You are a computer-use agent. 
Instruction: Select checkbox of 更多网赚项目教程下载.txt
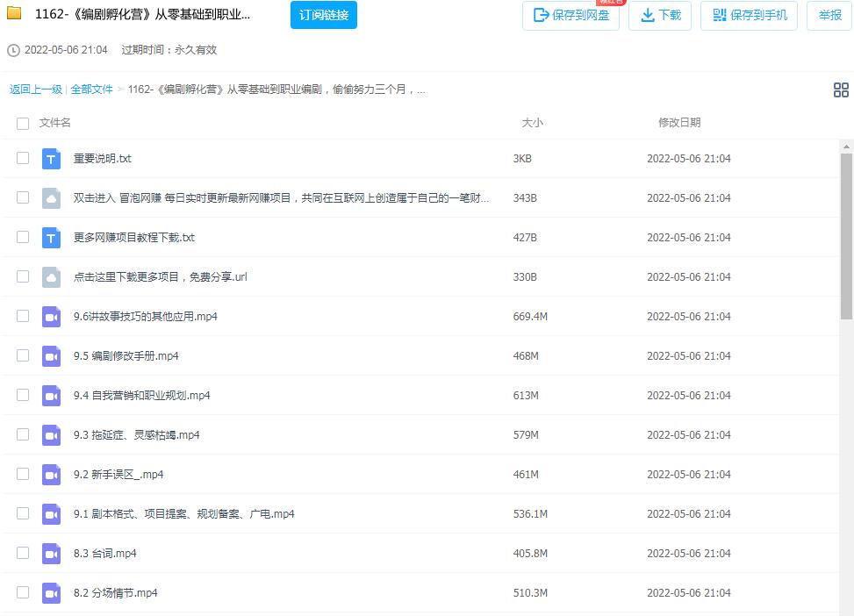tap(23, 237)
